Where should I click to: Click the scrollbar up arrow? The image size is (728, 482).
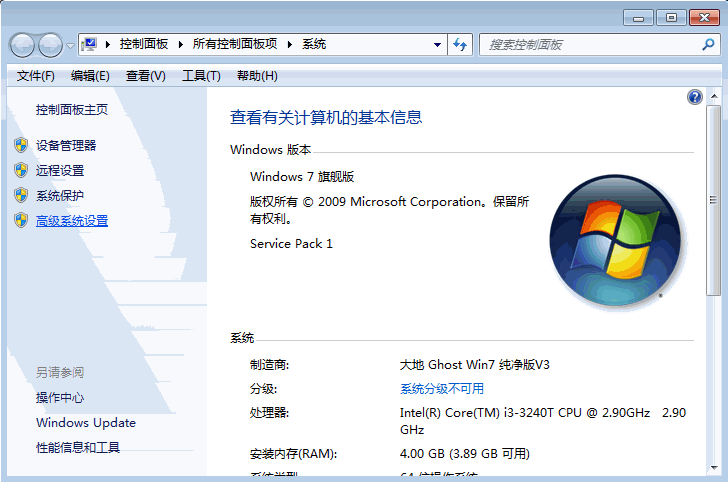click(x=714, y=96)
